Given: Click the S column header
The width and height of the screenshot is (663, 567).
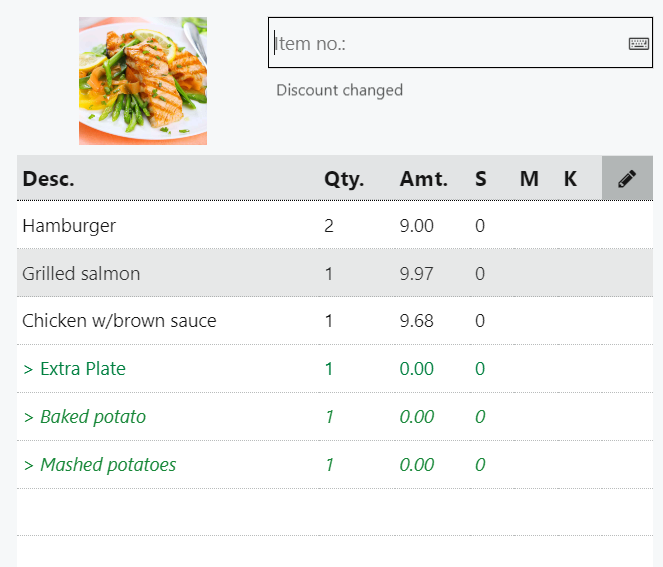Looking at the screenshot, I should coord(481,179).
